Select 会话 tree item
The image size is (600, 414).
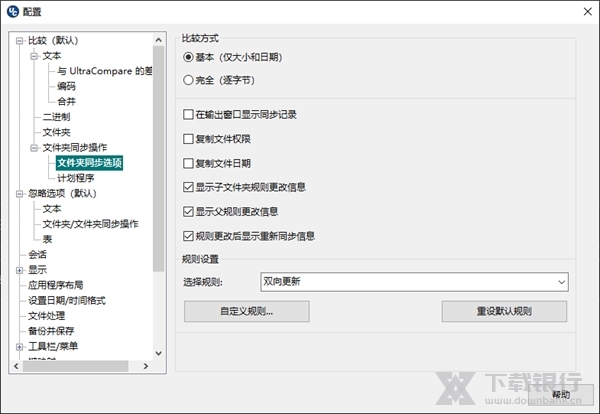coord(37,254)
